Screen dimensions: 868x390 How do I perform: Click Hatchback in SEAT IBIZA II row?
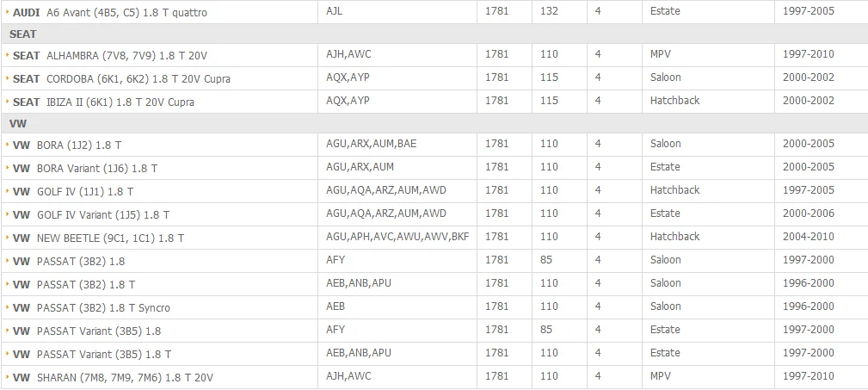pos(674,101)
